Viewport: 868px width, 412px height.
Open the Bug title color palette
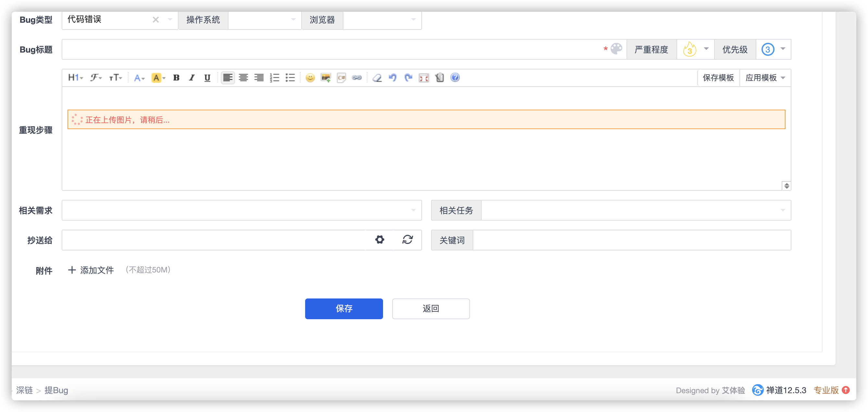click(616, 49)
